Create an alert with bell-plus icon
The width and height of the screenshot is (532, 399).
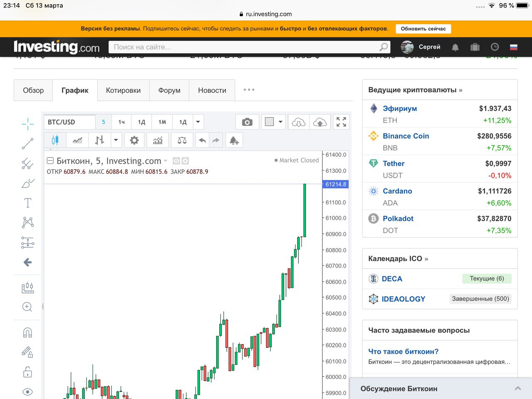(x=234, y=140)
